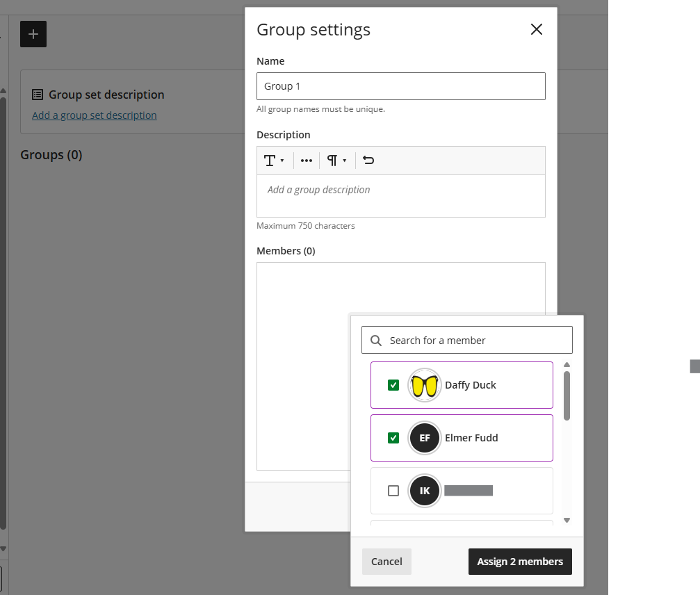Screen dimensions: 700x595
Task: Click the member list scroll down arrow
Action: tap(567, 520)
